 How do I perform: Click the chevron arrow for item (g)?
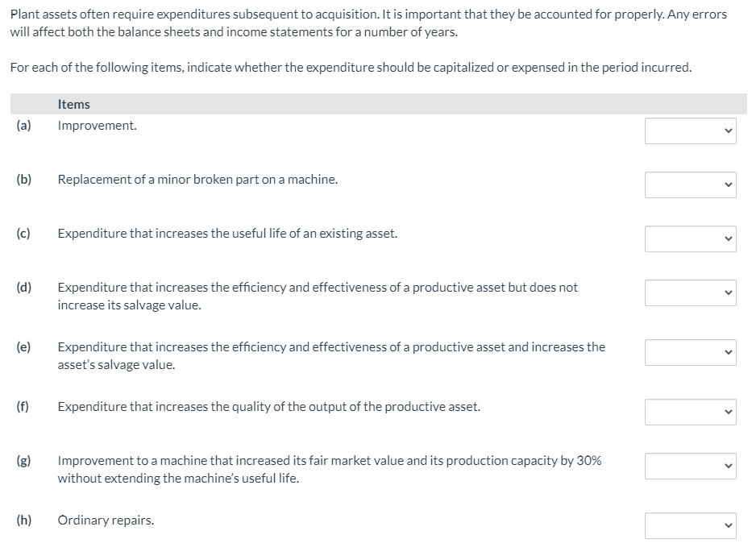pyautogui.click(x=728, y=466)
